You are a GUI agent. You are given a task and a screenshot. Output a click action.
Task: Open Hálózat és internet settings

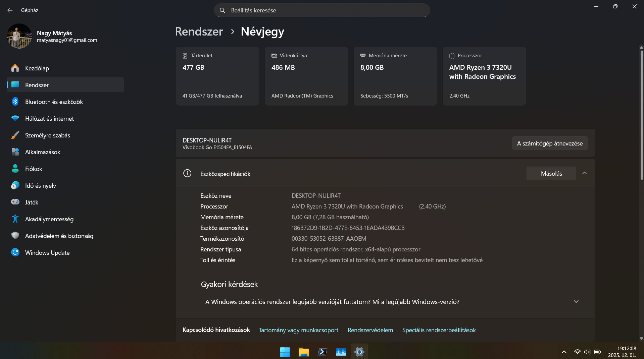65,118
